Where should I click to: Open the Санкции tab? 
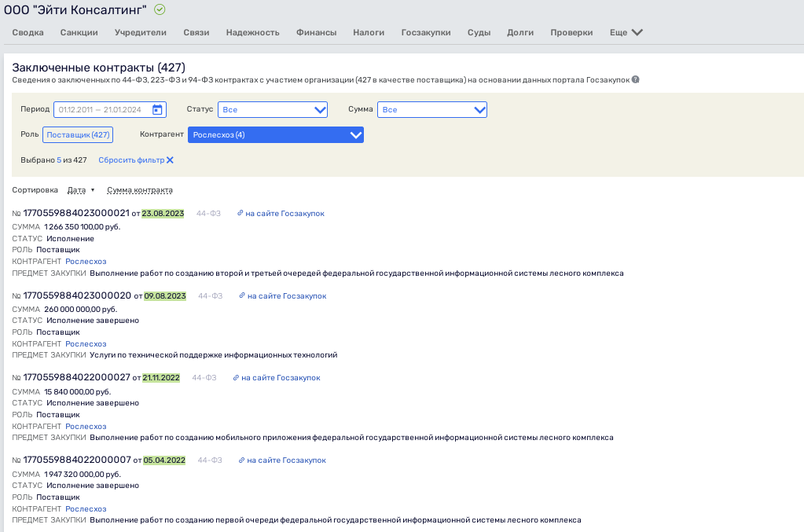click(79, 32)
